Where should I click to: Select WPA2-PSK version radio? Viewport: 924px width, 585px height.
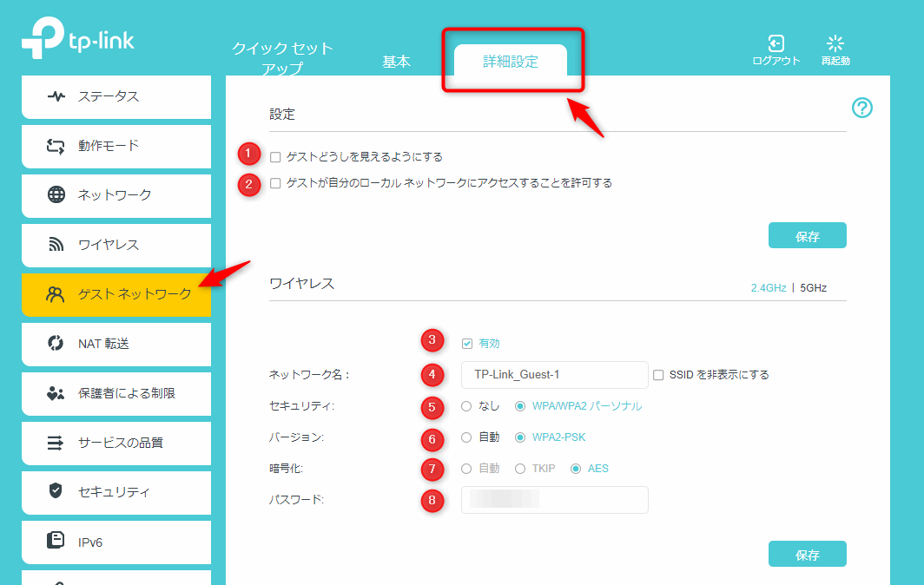click(519, 437)
